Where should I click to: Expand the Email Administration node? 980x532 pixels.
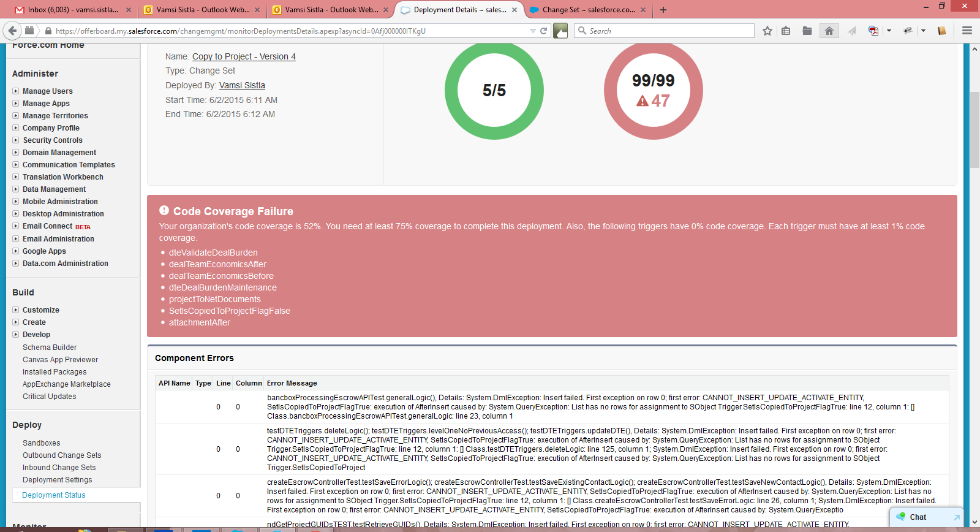(16, 239)
